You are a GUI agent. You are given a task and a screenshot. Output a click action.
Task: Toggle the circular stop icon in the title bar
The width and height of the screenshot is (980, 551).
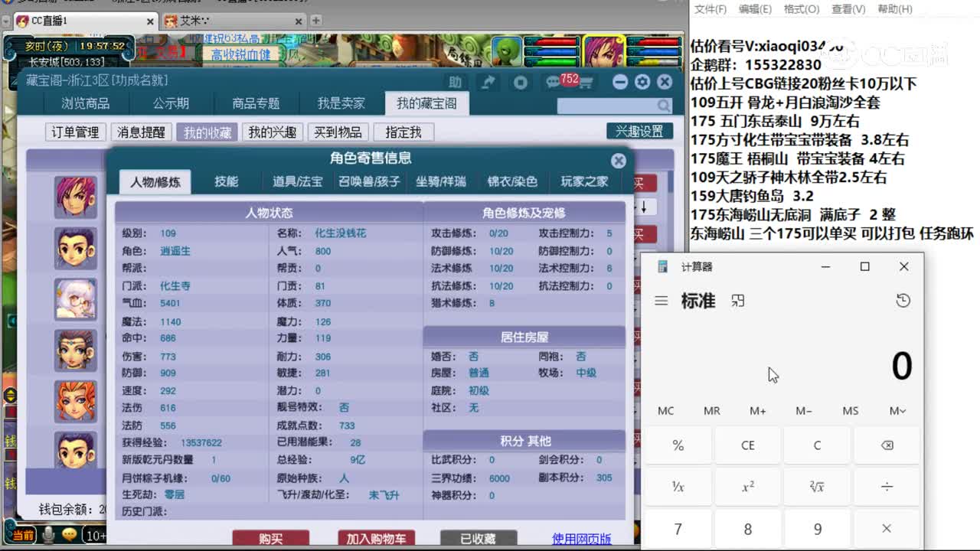coord(521,81)
